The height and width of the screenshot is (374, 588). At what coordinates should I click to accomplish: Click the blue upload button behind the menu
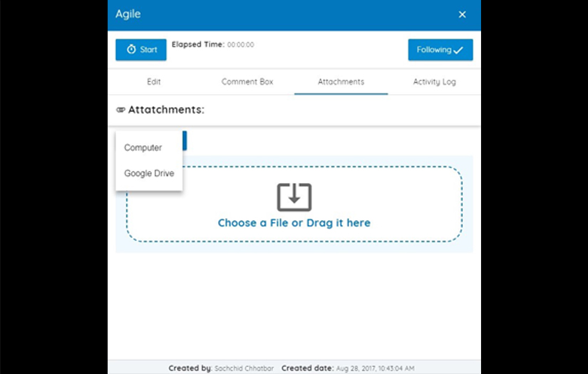pos(185,140)
